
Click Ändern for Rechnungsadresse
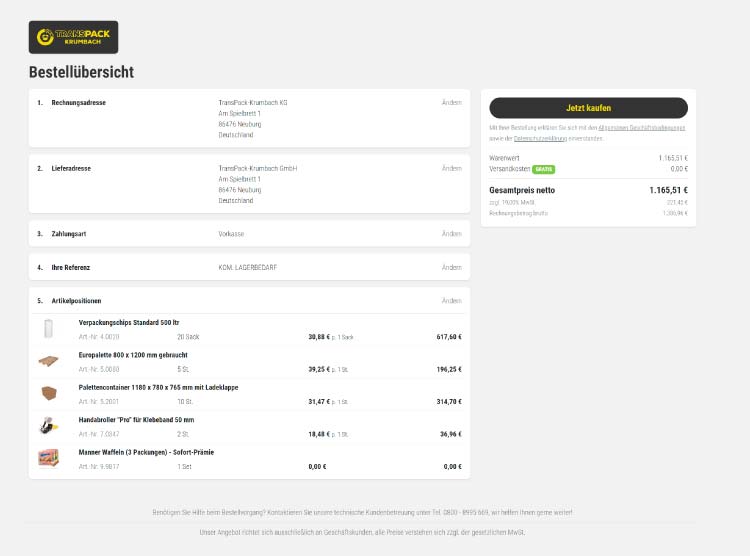(x=451, y=103)
